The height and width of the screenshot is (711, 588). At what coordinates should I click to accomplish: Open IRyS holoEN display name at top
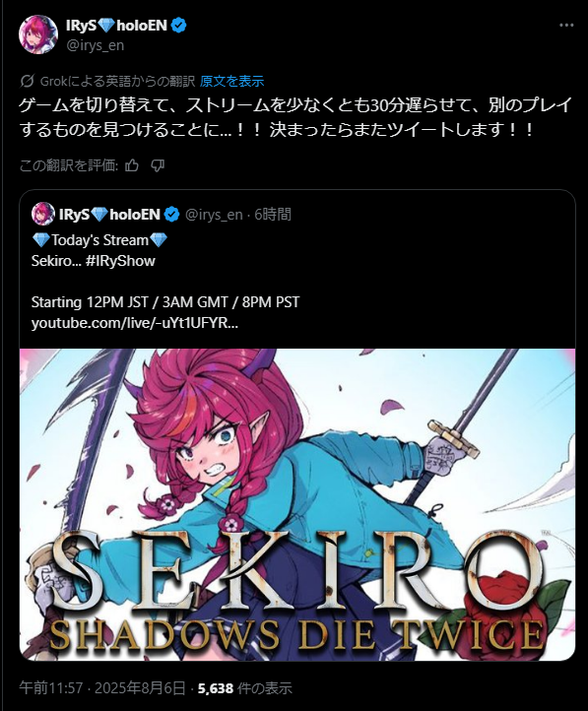(x=116, y=26)
